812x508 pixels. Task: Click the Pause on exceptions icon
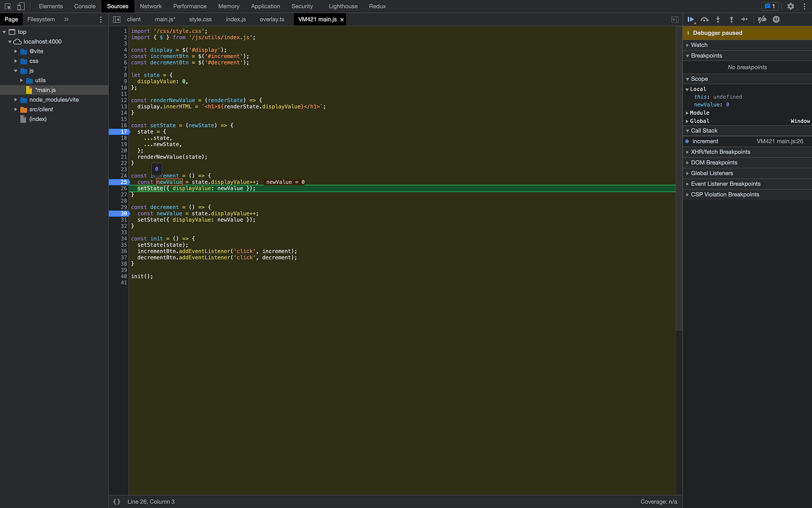coord(776,19)
